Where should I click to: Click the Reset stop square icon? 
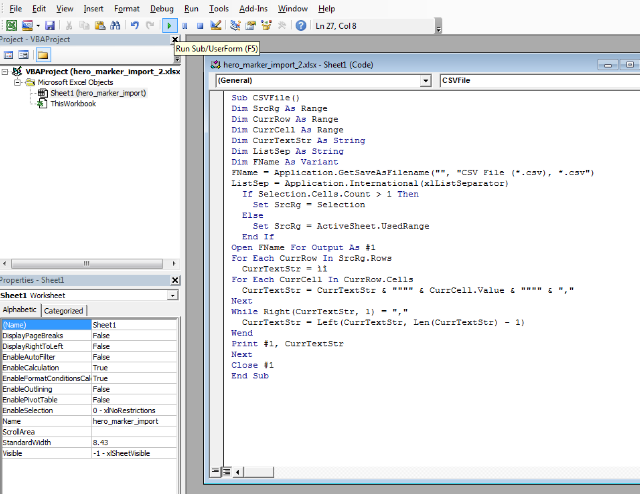pos(200,24)
